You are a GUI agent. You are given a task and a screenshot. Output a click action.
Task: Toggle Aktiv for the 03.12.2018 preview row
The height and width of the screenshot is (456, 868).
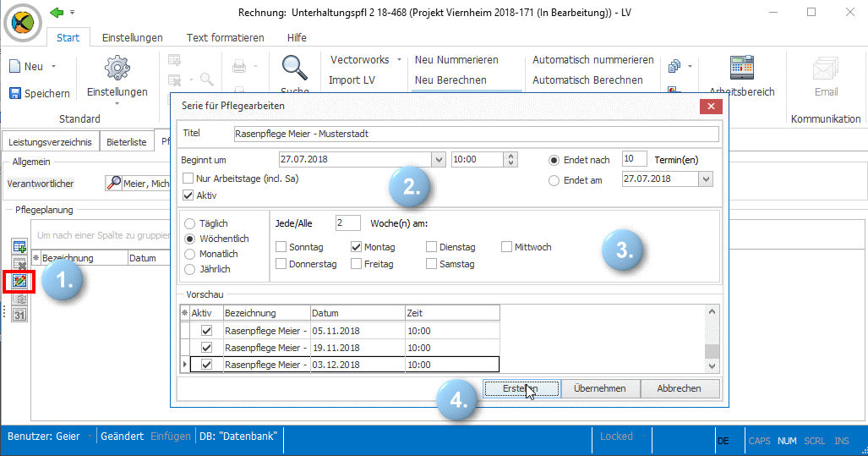coord(206,365)
